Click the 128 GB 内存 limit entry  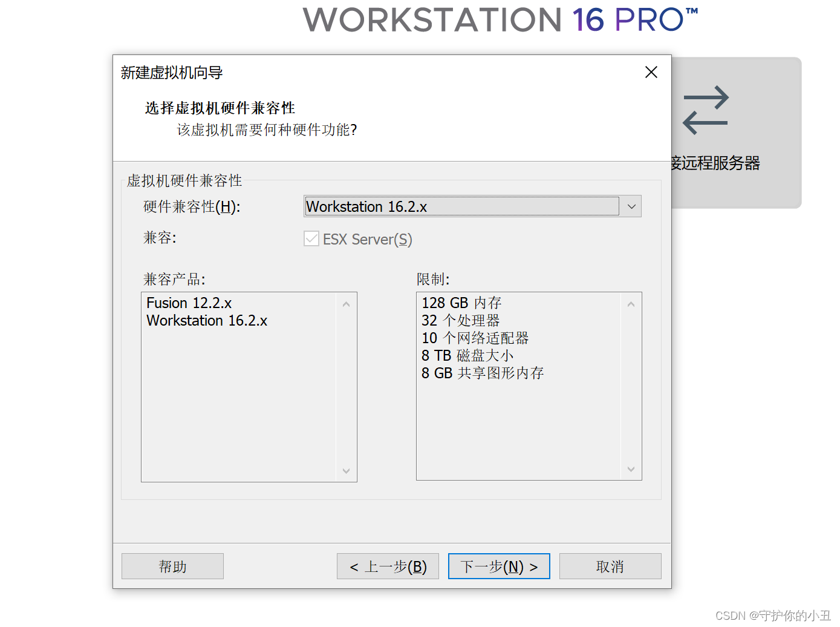[461, 303]
